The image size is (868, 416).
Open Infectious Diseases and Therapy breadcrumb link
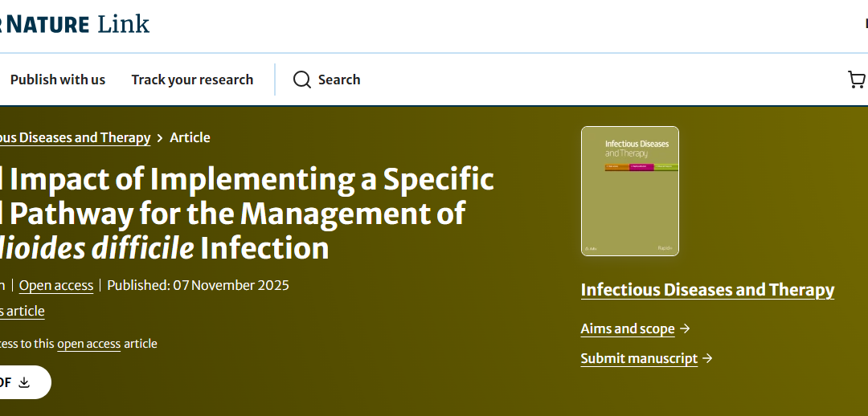pyautogui.click(x=75, y=137)
